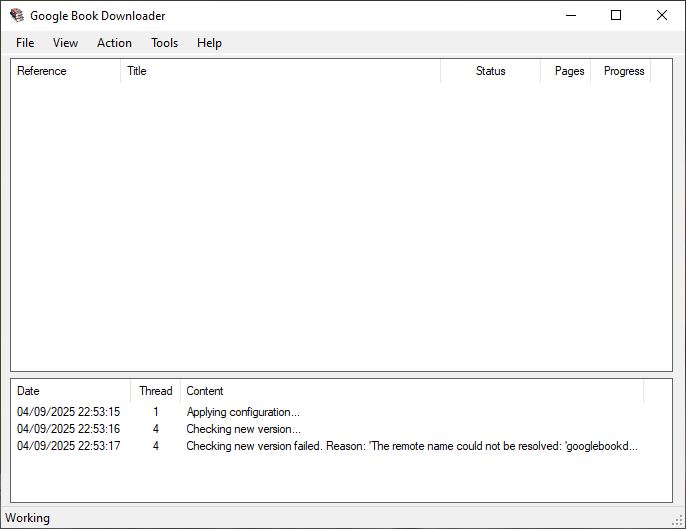Click the date 04/09/2025 22:53:16
686x529 pixels.
pos(68,429)
